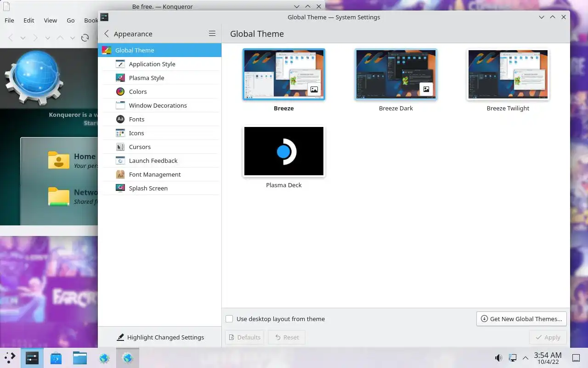Open Window Decorations settings
The width and height of the screenshot is (588, 368).
click(159, 105)
